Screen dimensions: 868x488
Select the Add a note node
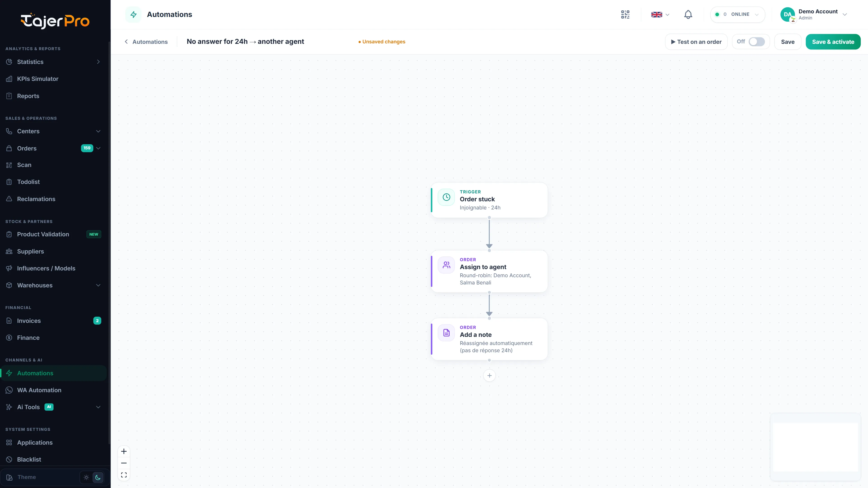(x=489, y=339)
